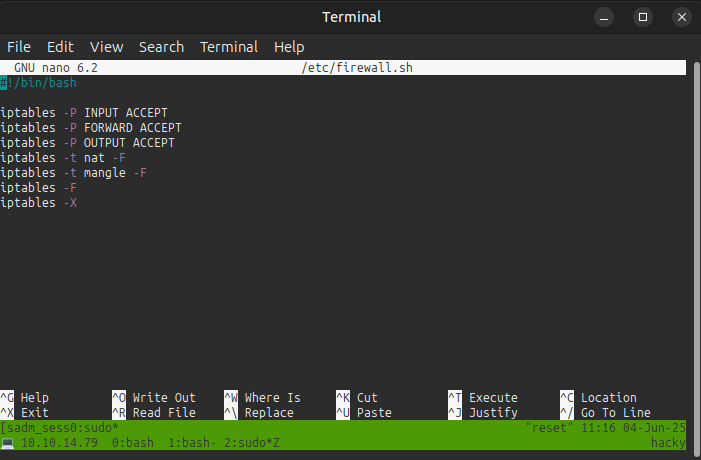Select tmux window 0:bash
Viewport: 701px width, 460px height.
coord(133,442)
